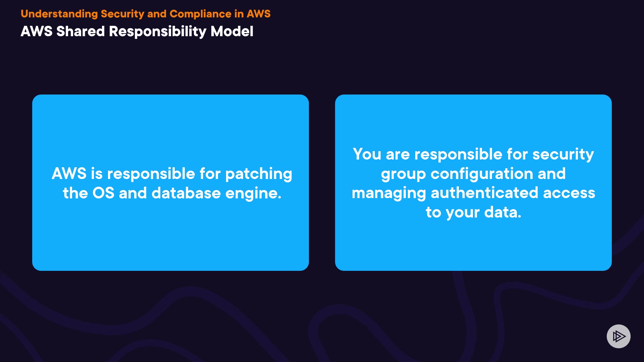
Task: Select the AWS Shared Responsibility Model title
Action: pyautogui.click(x=137, y=32)
